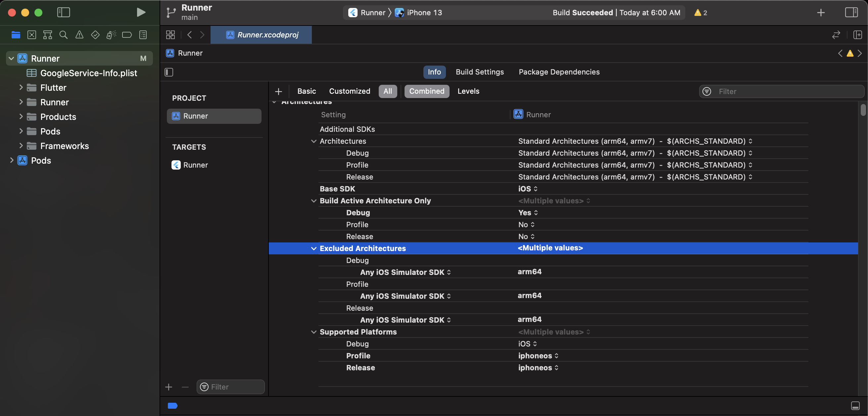Open the Source Control navigator
The height and width of the screenshot is (416, 868).
click(x=32, y=35)
